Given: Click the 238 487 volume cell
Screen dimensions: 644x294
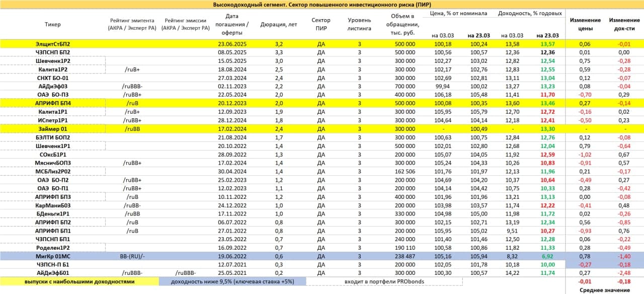Looking at the screenshot, I should click(x=401, y=256).
